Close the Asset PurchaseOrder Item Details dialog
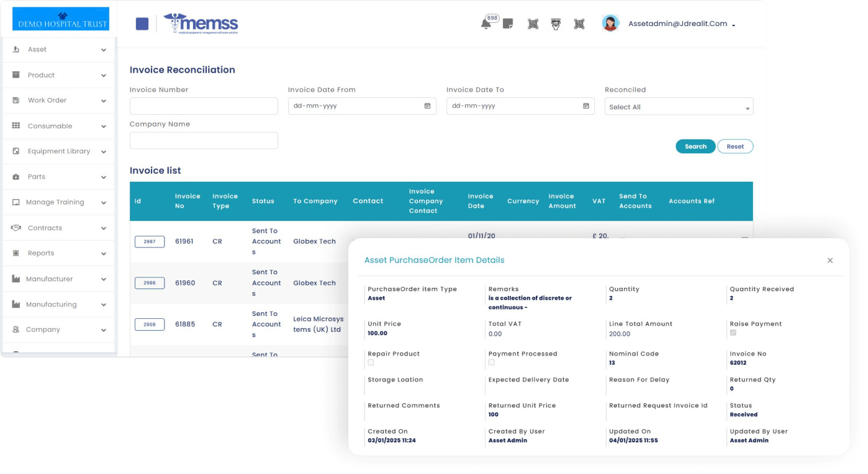This screenshot has height=474, width=868. click(x=830, y=261)
